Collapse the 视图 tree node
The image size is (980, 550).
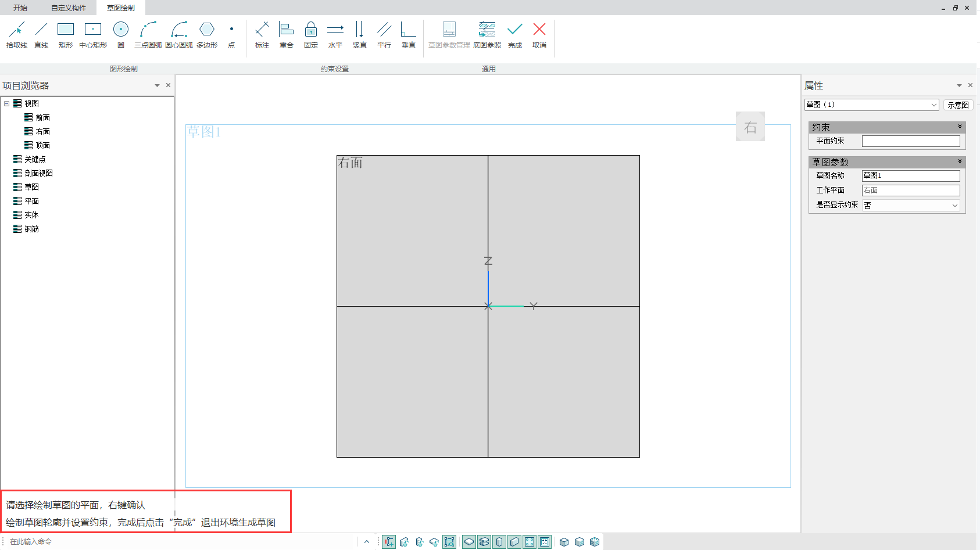click(x=7, y=103)
